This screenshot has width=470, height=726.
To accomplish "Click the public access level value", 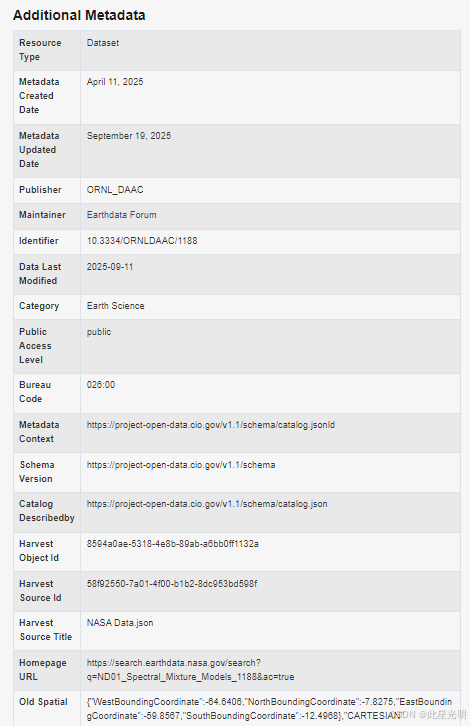I will pyautogui.click(x=99, y=332).
